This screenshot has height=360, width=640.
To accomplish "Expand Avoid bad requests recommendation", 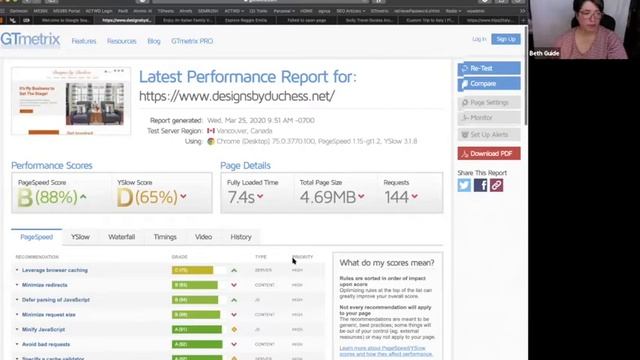I will pos(46,344).
